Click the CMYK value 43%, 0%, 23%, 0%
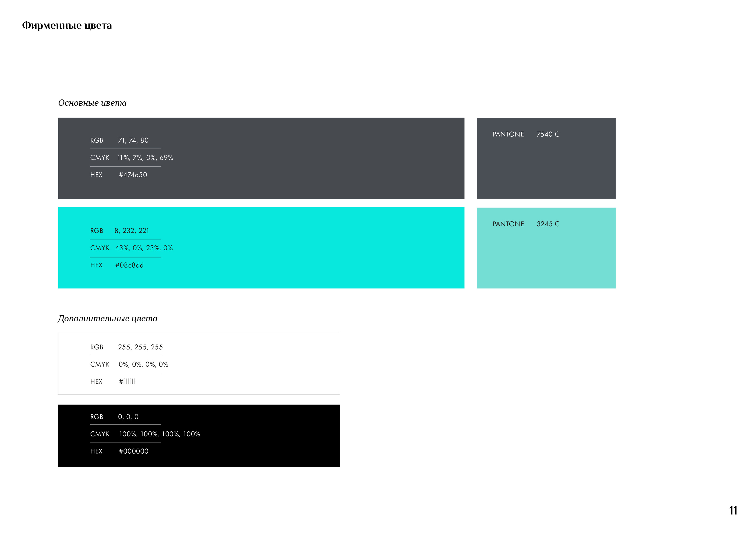756x535 pixels. pos(144,248)
